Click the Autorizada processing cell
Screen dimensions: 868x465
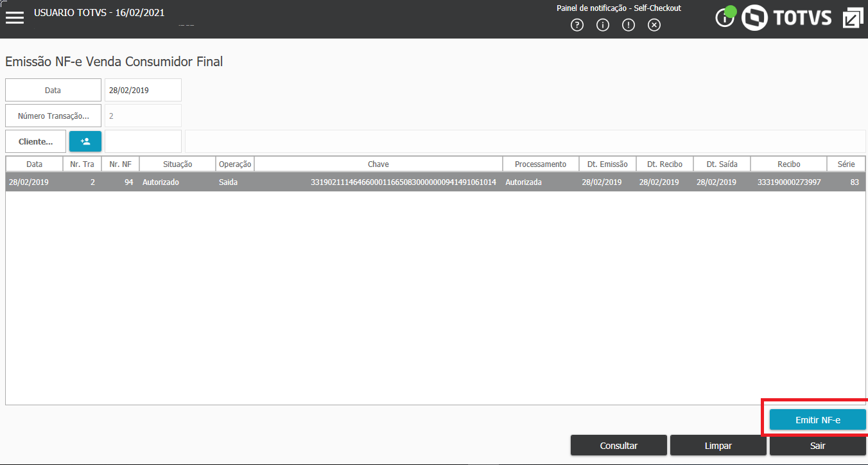click(541, 182)
